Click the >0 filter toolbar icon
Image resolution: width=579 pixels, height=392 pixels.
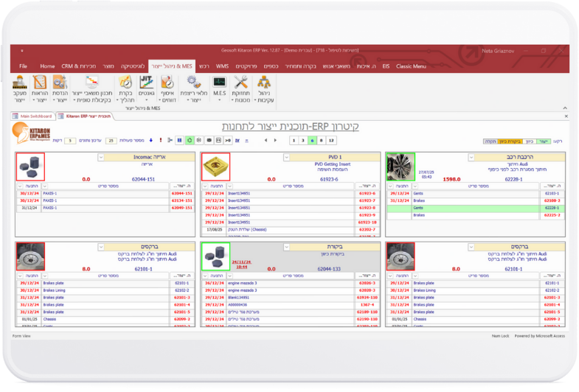click(228, 141)
